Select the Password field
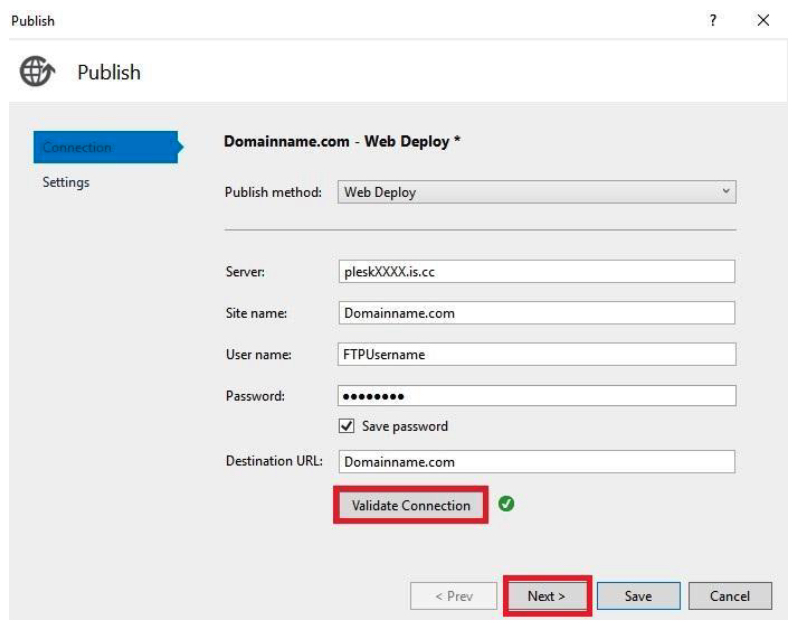The width and height of the screenshot is (793, 627). click(537, 396)
